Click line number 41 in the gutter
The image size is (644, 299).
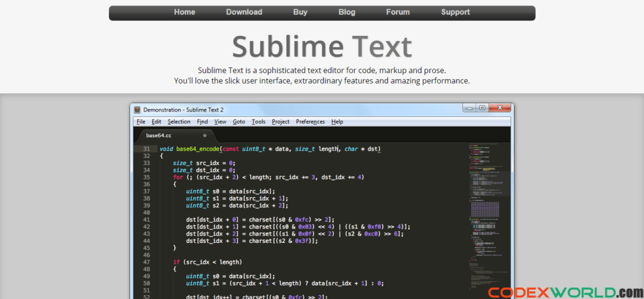pos(146,220)
